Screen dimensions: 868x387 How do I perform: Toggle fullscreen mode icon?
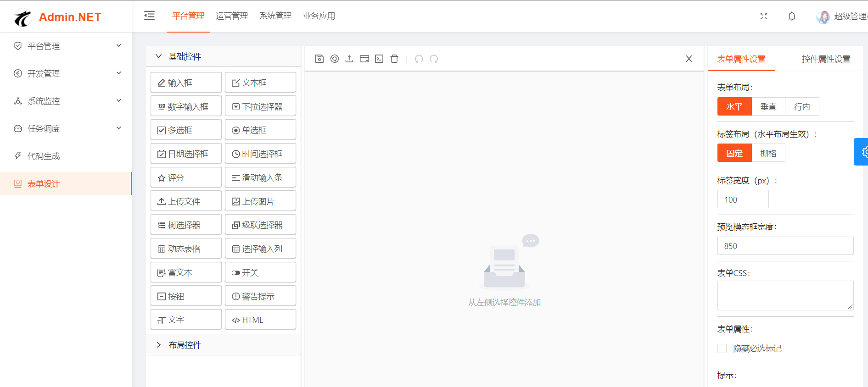pyautogui.click(x=764, y=17)
